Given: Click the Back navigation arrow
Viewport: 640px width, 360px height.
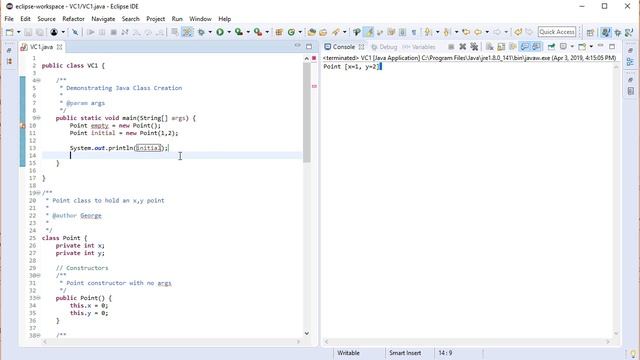Looking at the screenshot, I should (478, 32).
